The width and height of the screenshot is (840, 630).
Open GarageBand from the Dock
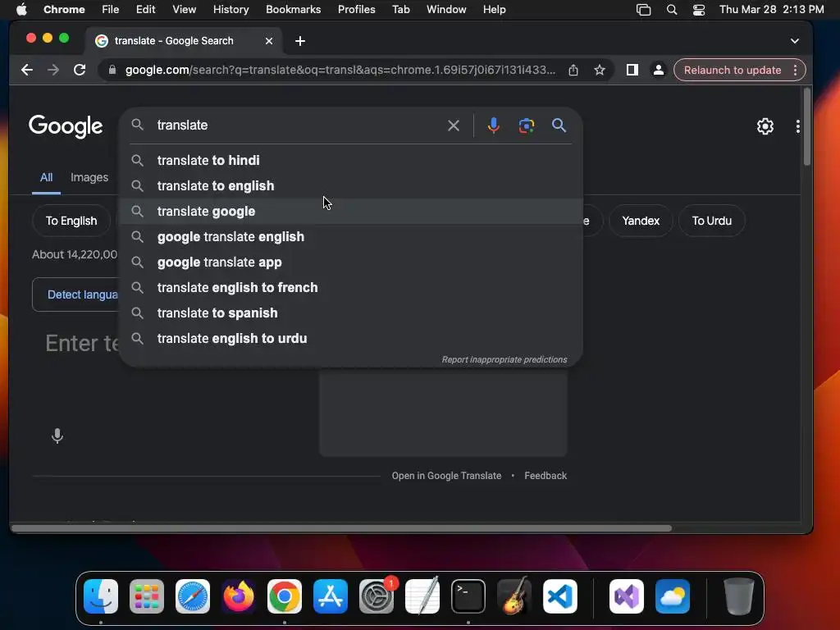tap(514, 596)
